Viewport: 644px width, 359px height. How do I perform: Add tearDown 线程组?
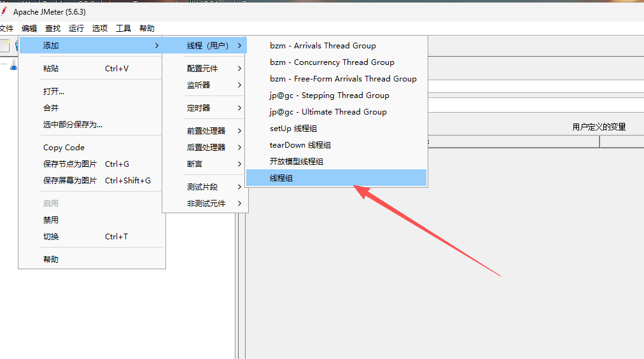click(337, 145)
